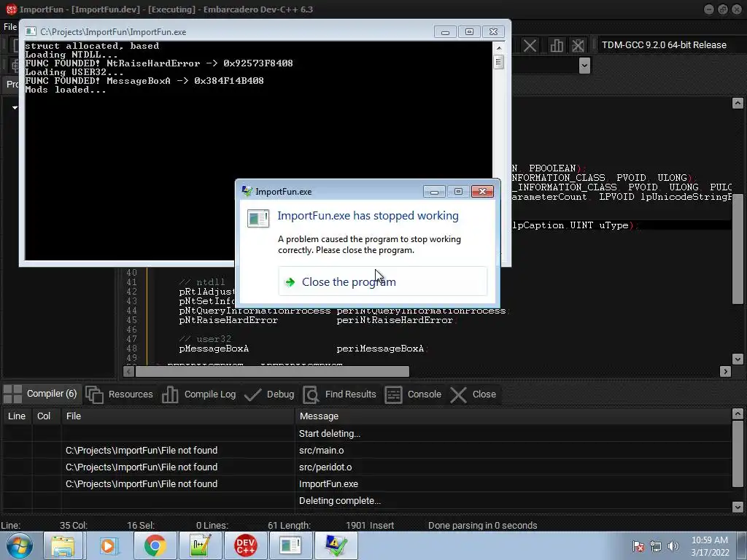
Task: Click the ImportFun.exe dialog title icon
Action: (247, 191)
